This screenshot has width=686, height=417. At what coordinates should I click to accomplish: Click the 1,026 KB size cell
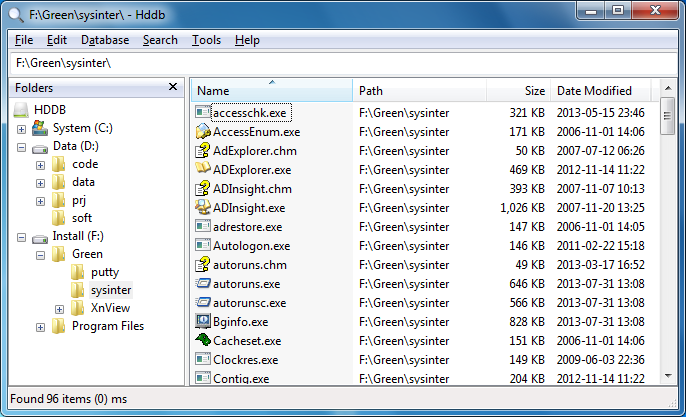click(522, 207)
